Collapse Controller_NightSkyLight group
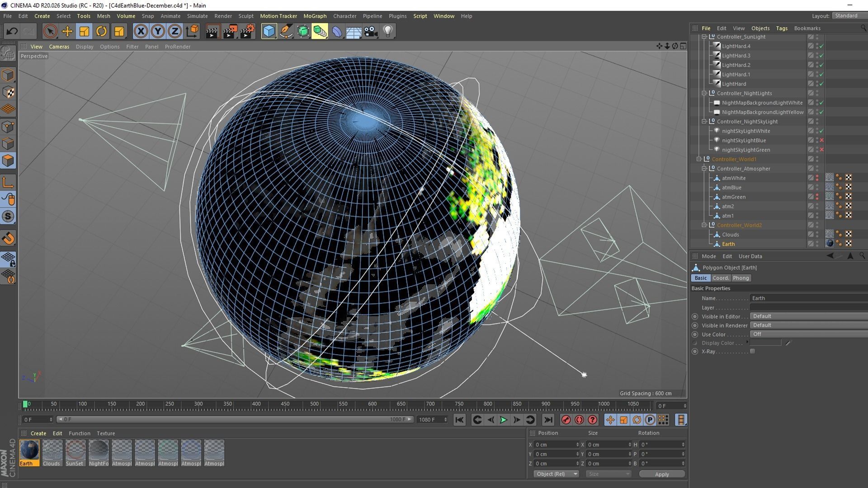This screenshot has width=868, height=488. (704, 122)
